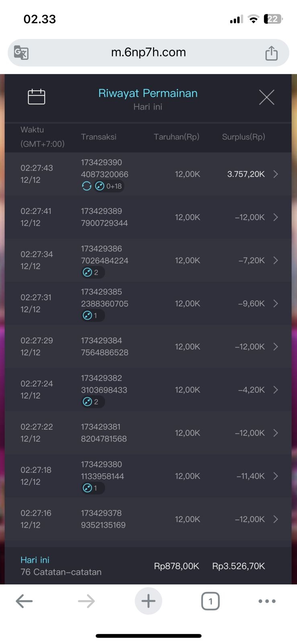Open the tab switcher showing 1 tab
This screenshot has width=297, height=644.
[210, 601]
